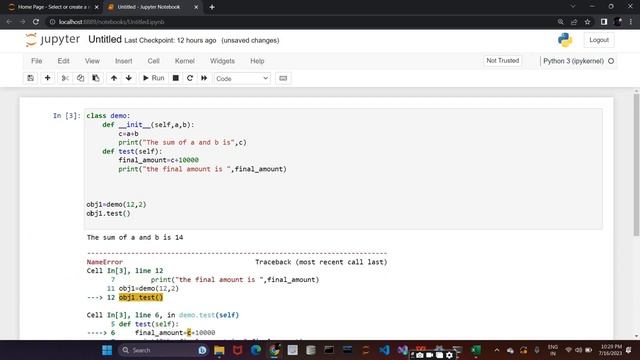Click the page vertical scrollbar
The width and height of the screenshot is (640, 360).
click(636, 164)
